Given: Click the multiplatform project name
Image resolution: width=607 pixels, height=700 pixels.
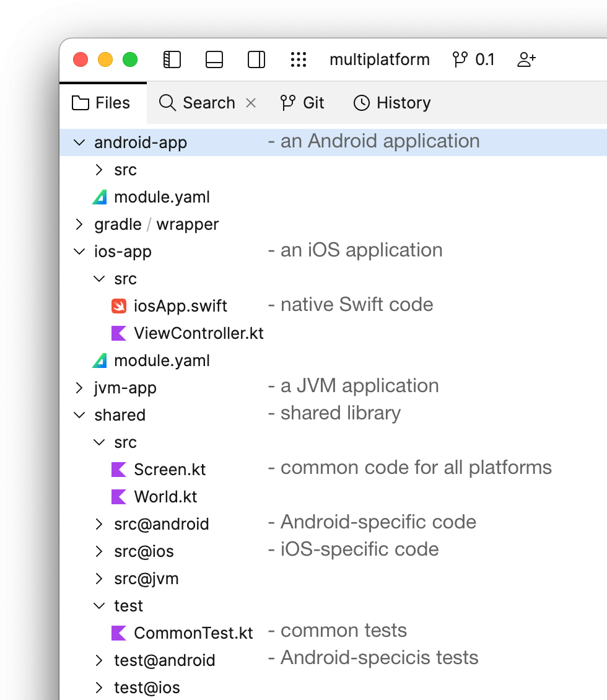Looking at the screenshot, I should [x=379, y=59].
